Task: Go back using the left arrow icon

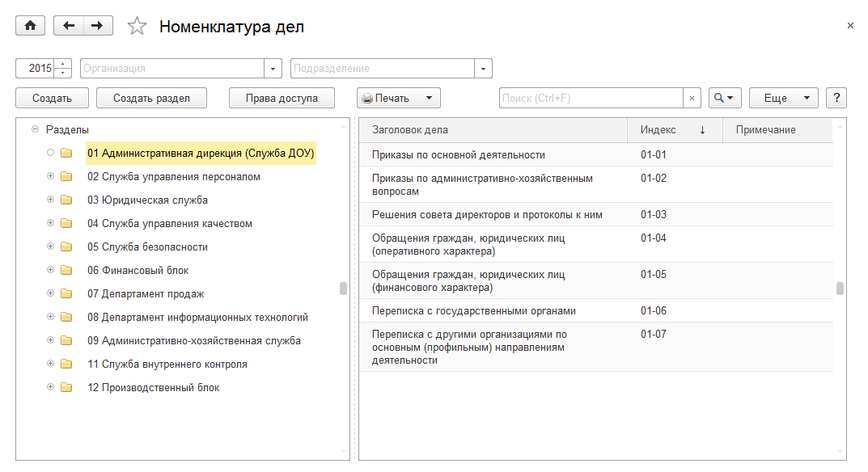Action: (x=70, y=25)
